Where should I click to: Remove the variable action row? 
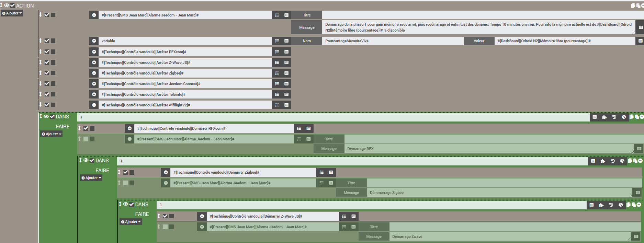[x=94, y=41]
